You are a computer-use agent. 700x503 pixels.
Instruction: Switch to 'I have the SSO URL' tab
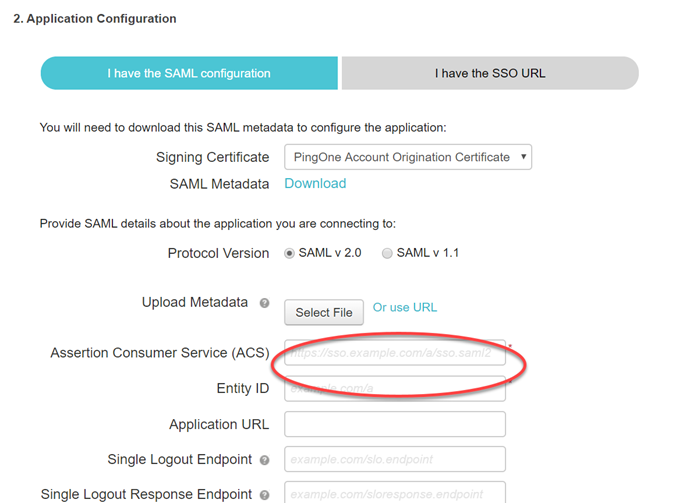click(490, 73)
